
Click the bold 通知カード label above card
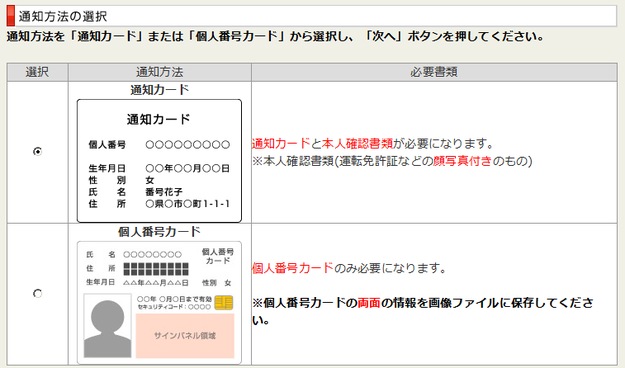pos(159,90)
